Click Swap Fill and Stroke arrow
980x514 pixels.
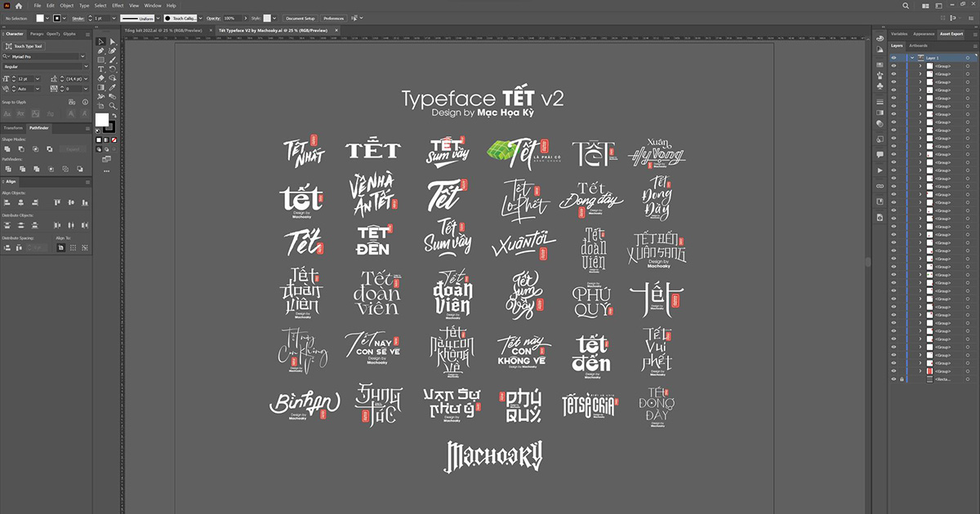pos(114,115)
